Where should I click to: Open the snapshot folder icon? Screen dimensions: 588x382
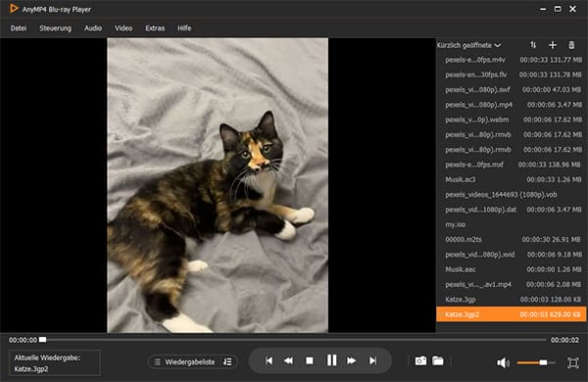click(438, 360)
